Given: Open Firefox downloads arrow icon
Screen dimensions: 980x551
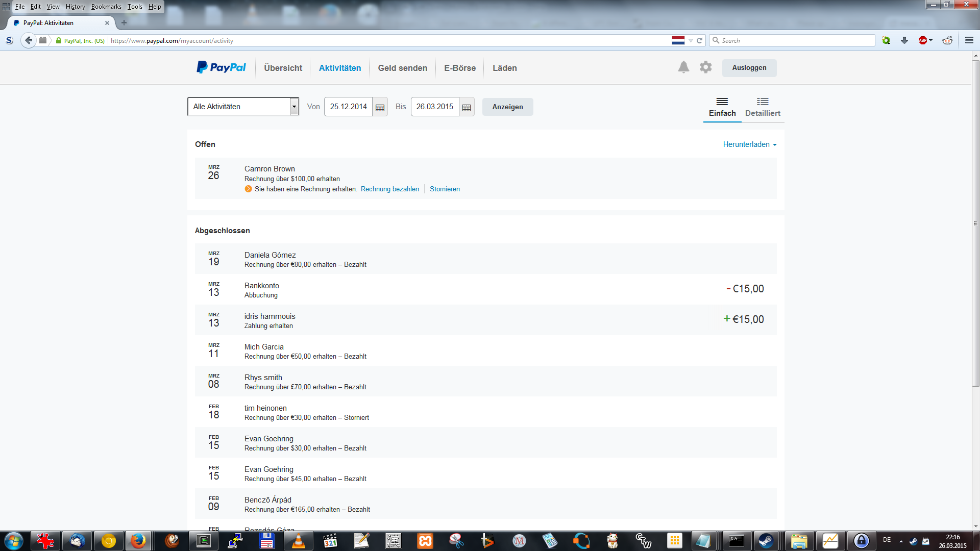Looking at the screenshot, I should (904, 40).
